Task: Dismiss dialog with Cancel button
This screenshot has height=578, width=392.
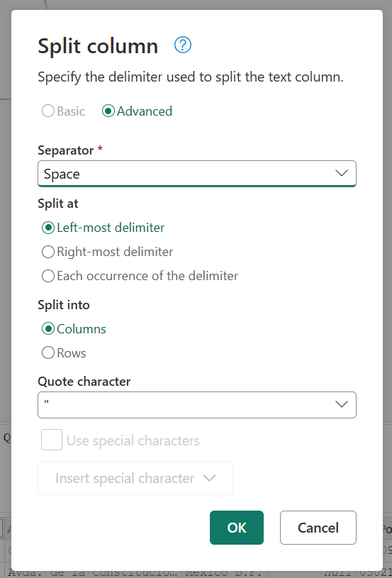Action: [x=318, y=528]
